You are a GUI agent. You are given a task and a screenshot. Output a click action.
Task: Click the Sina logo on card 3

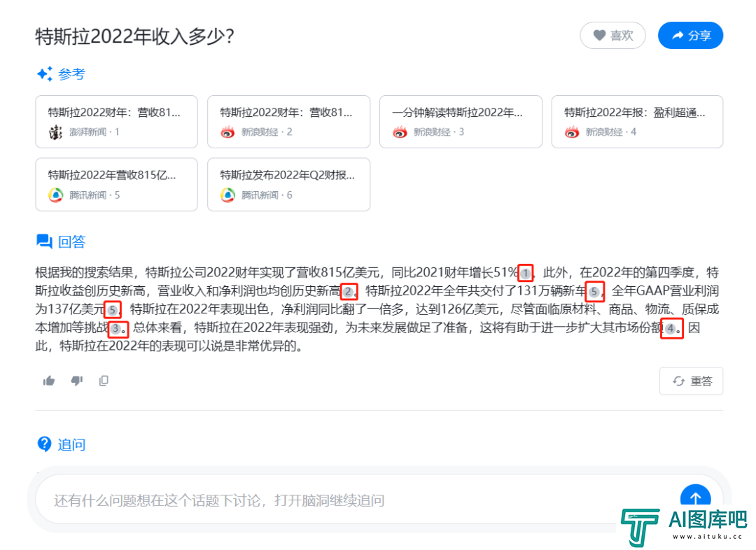(x=400, y=132)
